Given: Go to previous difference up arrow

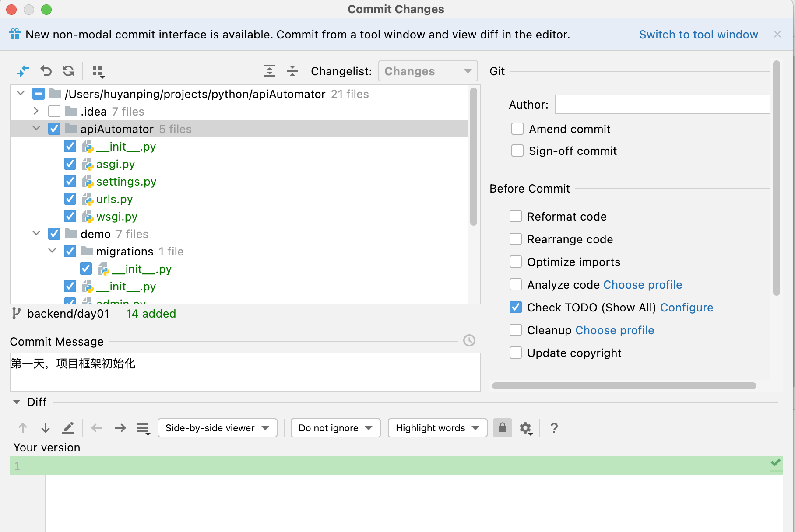Looking at the screenshot, I should point(23,428).
